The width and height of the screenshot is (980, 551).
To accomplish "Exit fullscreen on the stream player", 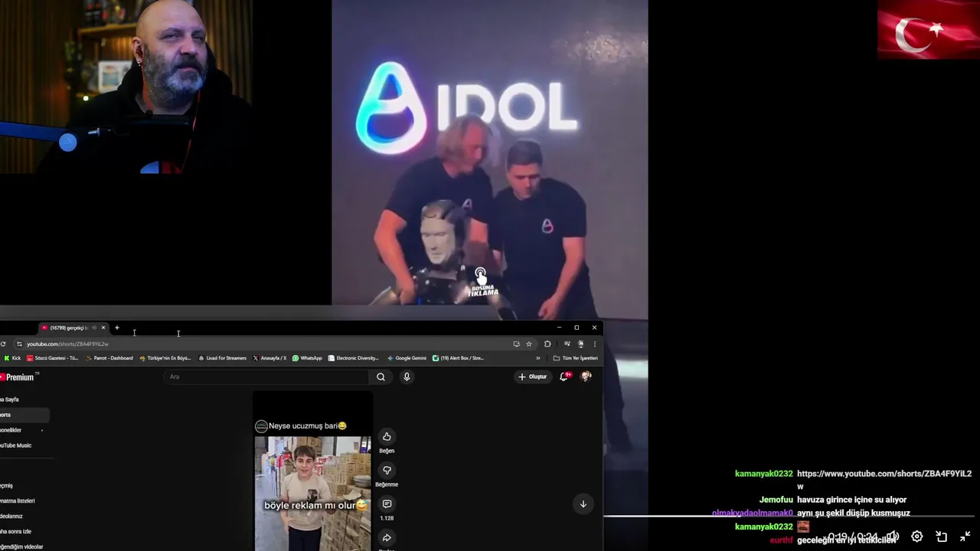I will 965,536.
